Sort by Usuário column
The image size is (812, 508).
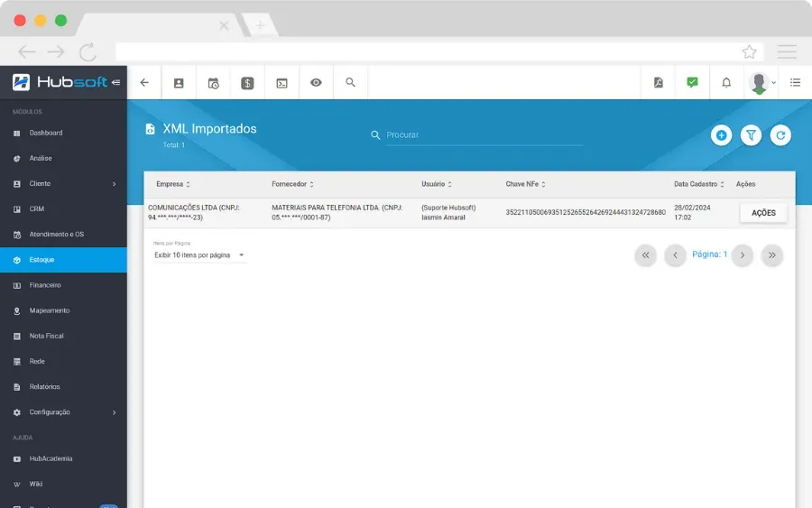[437, 184]
